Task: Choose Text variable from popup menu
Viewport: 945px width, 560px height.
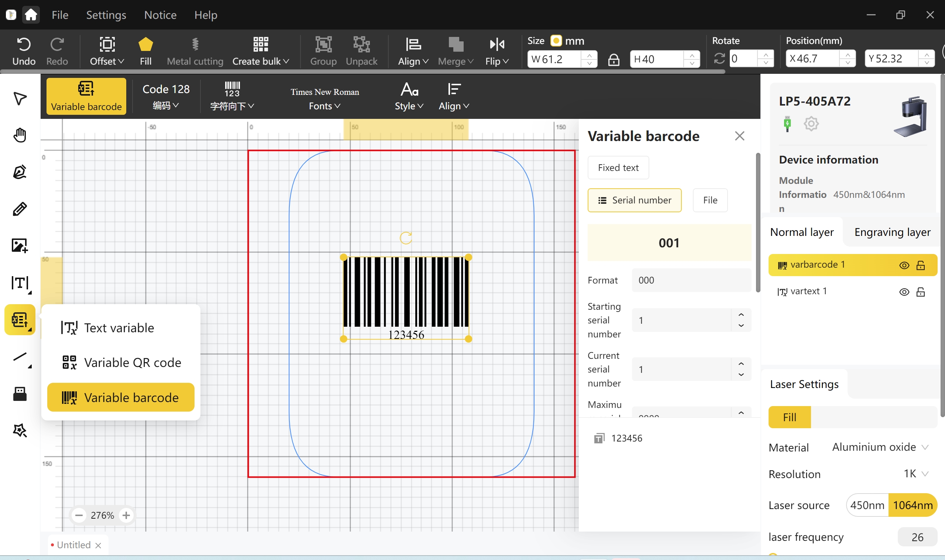Action: pos(120,327)
